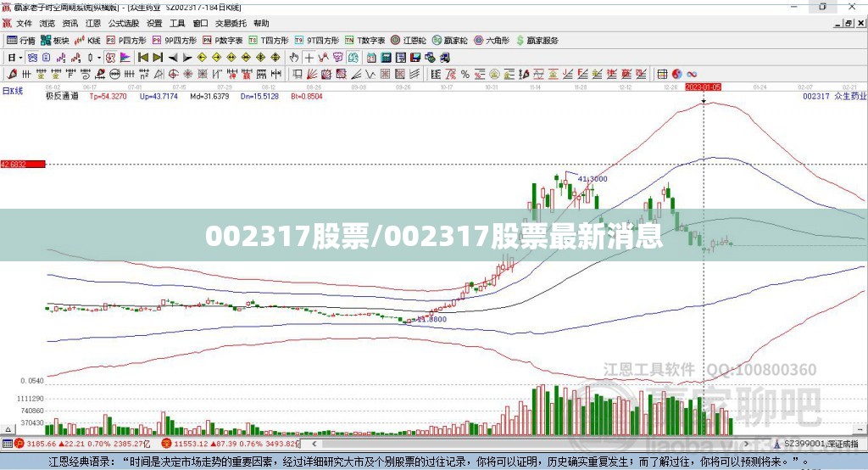The height and width of the screenshot is (470, 868).
Task: Click the Md=31.6379 indicator value
Action: [x=209, y=97]
